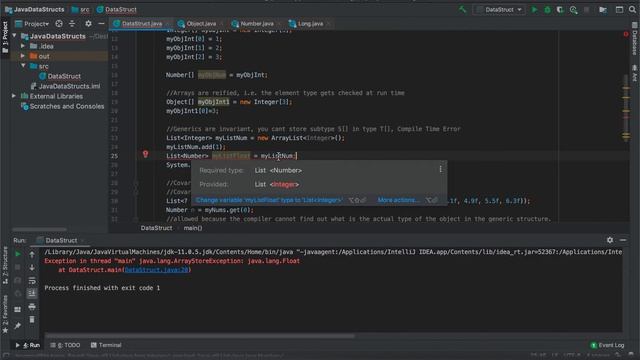Open the Terminal tool window
This screenshot has width=640, height=360.
tap(106, 345)
